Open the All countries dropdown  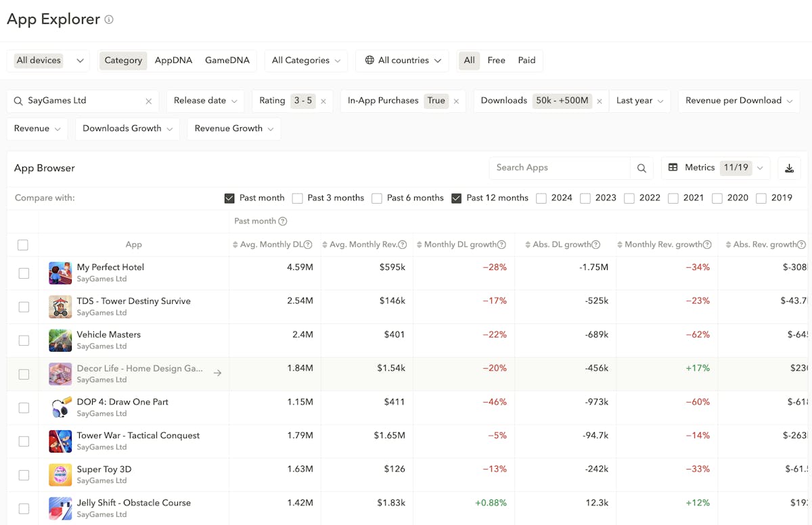pyautogui.click(x=403, y=60)
